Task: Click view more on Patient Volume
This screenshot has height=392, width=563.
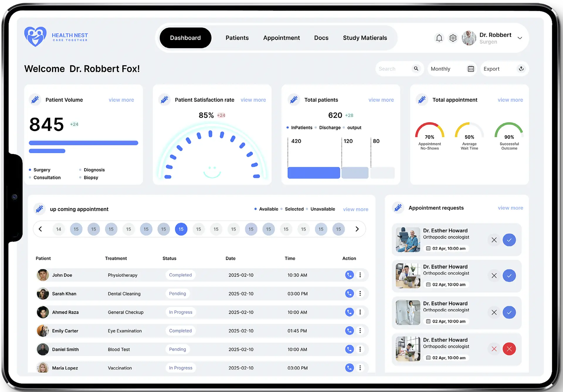Action: pos(121,100)
